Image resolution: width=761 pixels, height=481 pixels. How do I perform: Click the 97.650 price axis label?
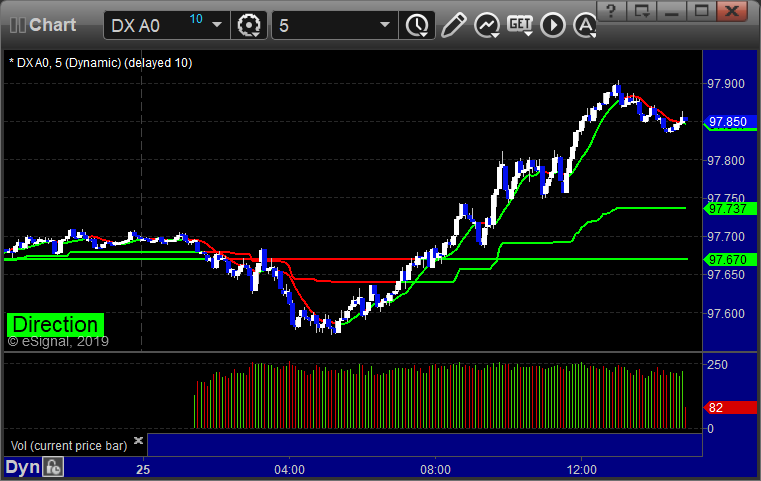(x=726, y=275)
